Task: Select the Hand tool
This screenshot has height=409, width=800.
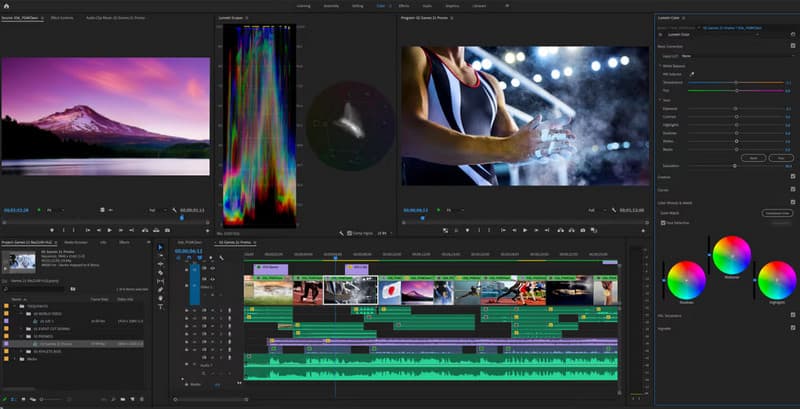Action: coord(160,297)
